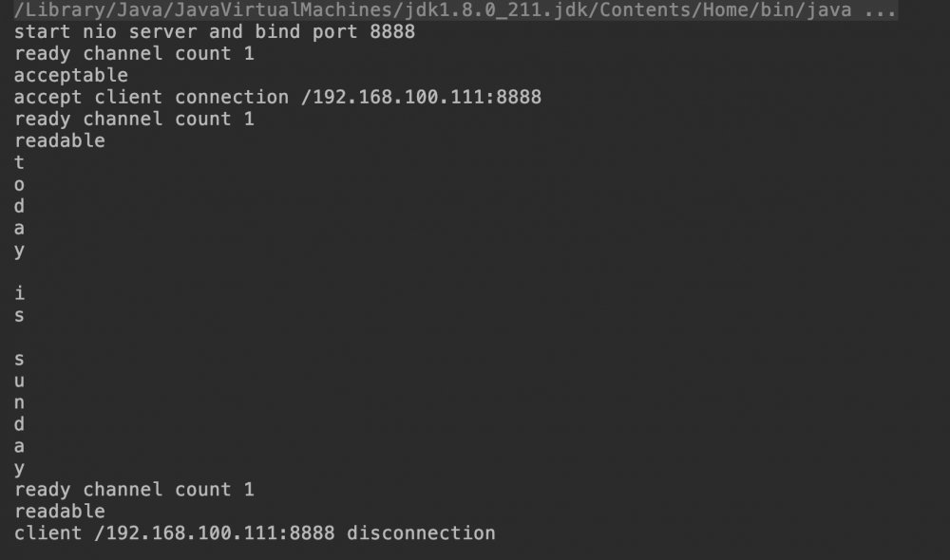Click the last 'readable' output line
This screenshot has width=950, height=560.
click(59, 513)
